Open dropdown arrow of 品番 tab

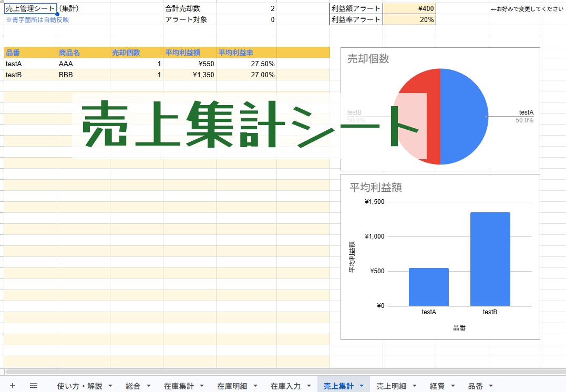click(x=491, y=386)
